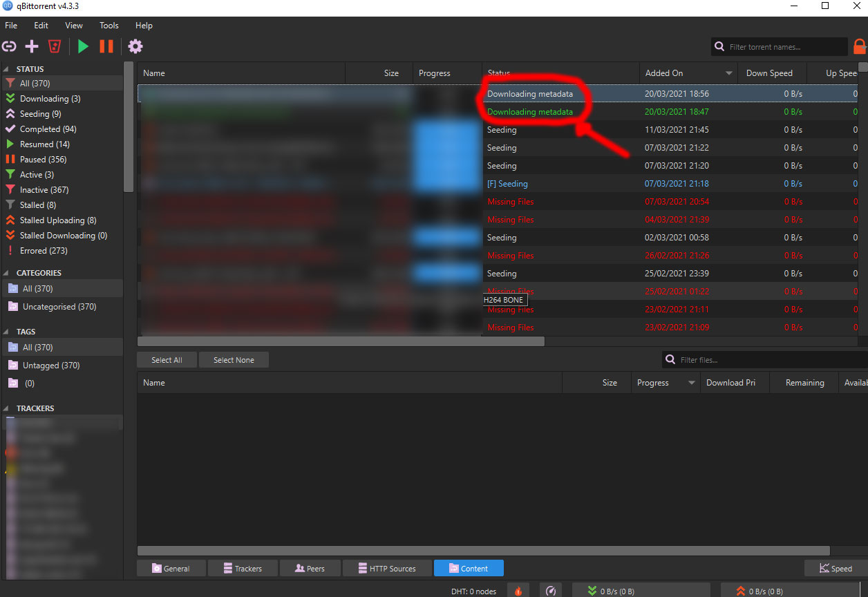Open the View menu
The width and height of the screenshot is (868, 597).
tap(74, 26)
